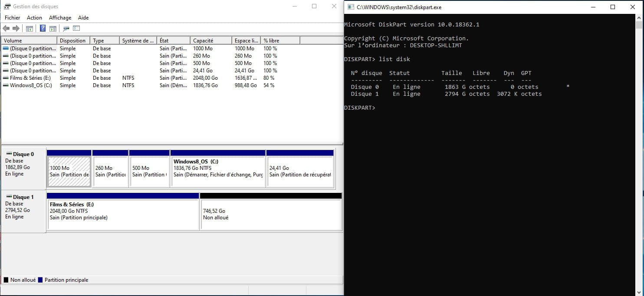644x296 pixels.
Task: Click the drive icon of the 500 Mo volume row
Action: pyautogui.click(x=6, y=63)
